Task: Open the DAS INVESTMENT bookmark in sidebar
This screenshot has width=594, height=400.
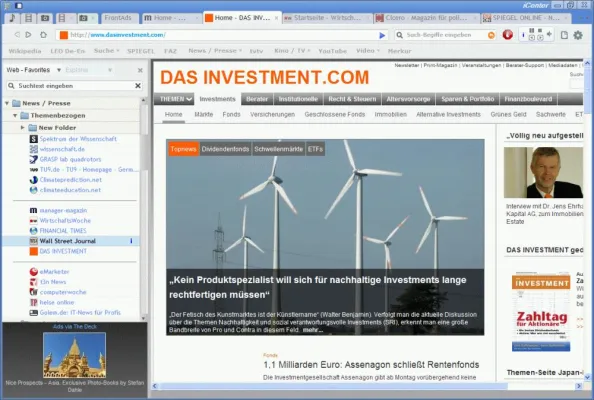Action: pyautogui.click(x=63, y=251)
